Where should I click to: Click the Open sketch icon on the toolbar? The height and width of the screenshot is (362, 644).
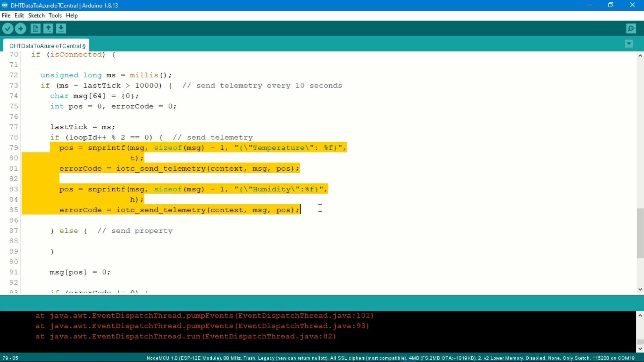pos(48,28)
